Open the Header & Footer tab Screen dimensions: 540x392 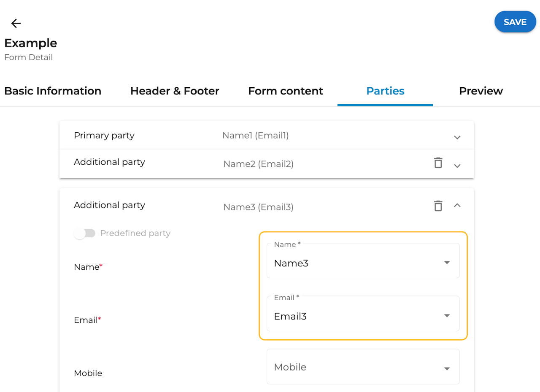[175, 91]
